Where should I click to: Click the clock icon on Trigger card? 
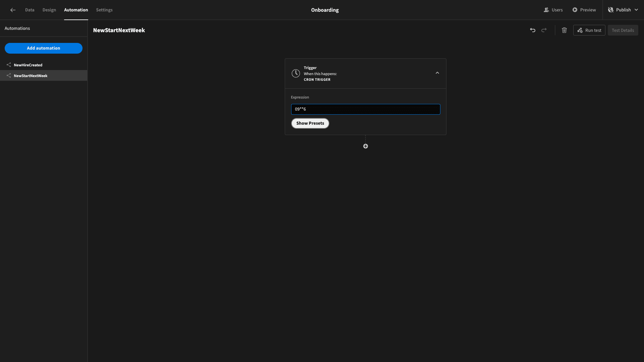296,73
